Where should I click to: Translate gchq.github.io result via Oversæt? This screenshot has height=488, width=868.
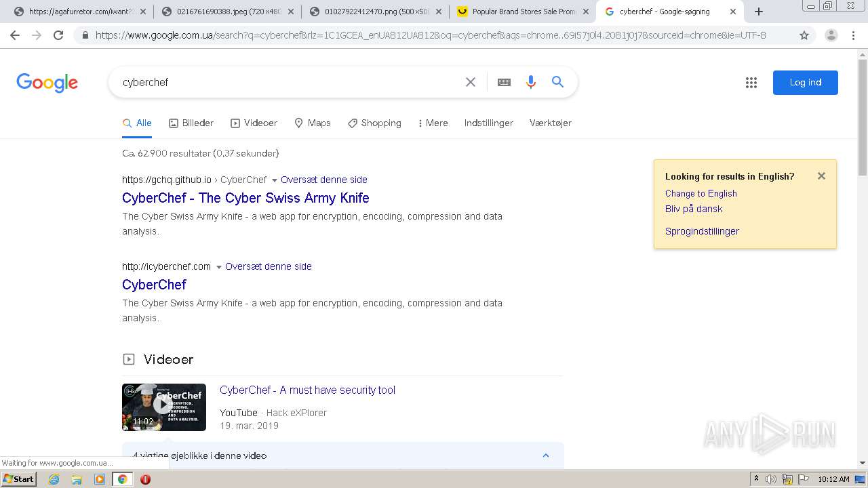point(324,180)
